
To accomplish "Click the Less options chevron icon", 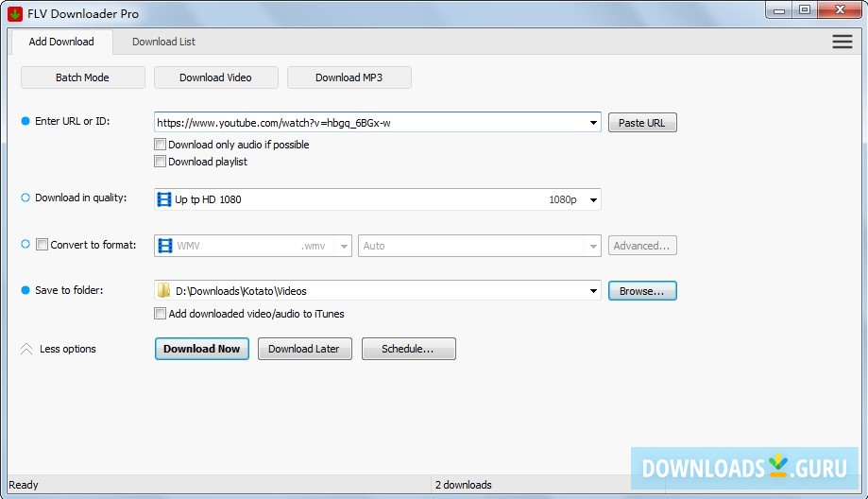I will tap(26, 349).
